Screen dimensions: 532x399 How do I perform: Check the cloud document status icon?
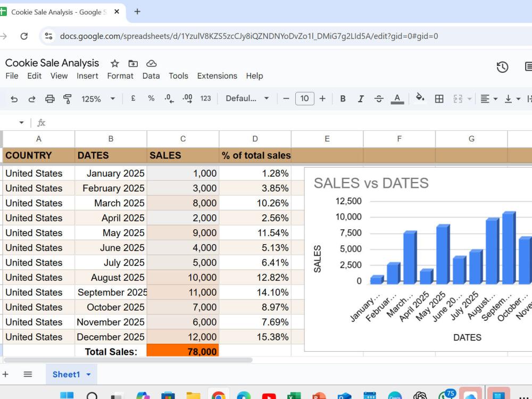pyautogui.click(x=151, y=63)
